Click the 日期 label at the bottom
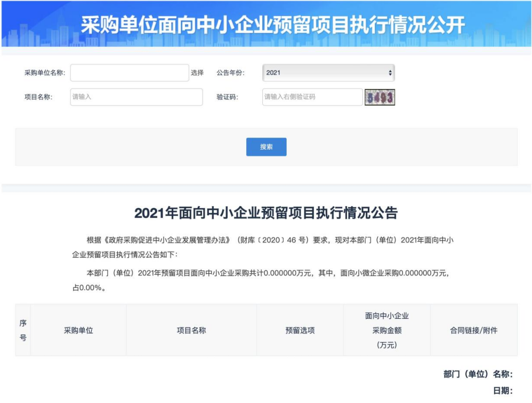Screen dimensions: 532x403 click(x=503, y=391)
